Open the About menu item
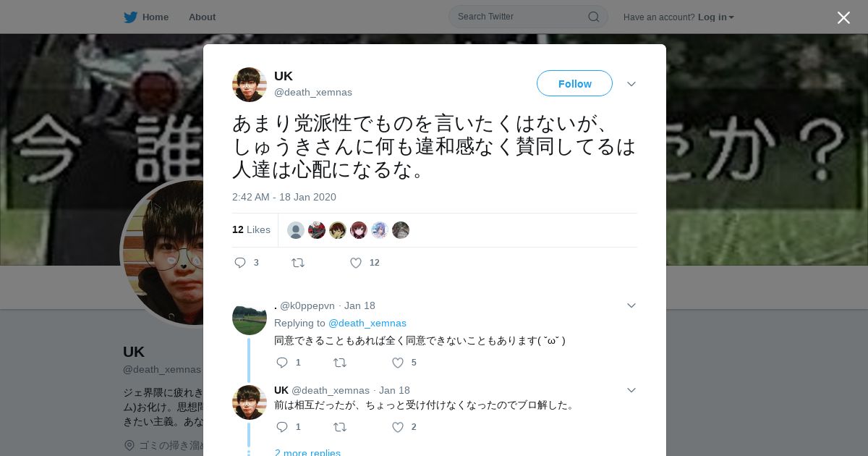The width and height of the screenshot is (868, 456). (x=202, y=17)
